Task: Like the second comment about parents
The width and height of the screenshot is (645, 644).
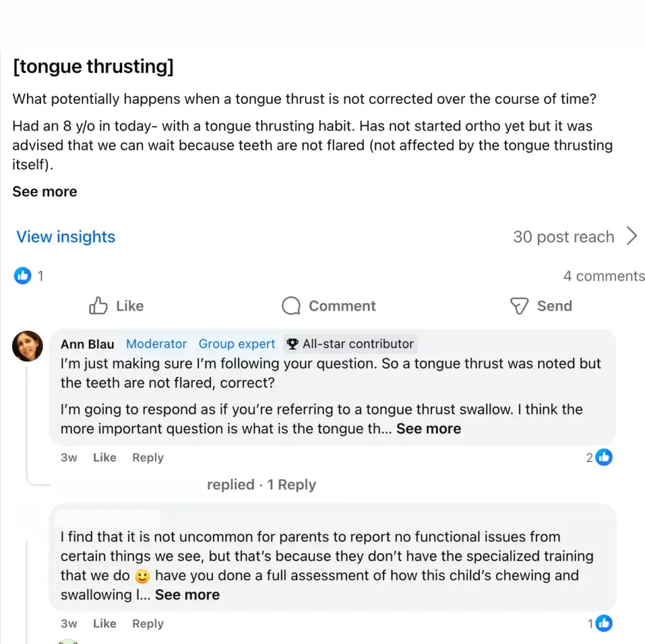Action: (105, 623)
